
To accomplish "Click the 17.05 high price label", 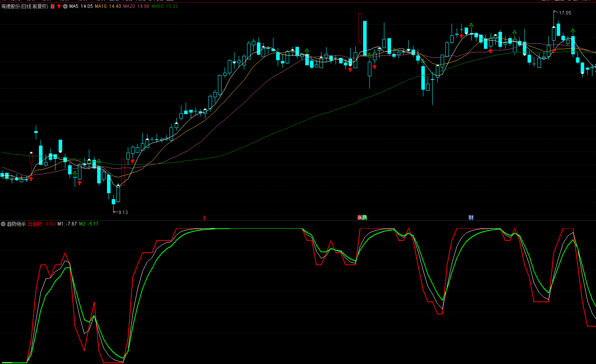I will [565, 13].
